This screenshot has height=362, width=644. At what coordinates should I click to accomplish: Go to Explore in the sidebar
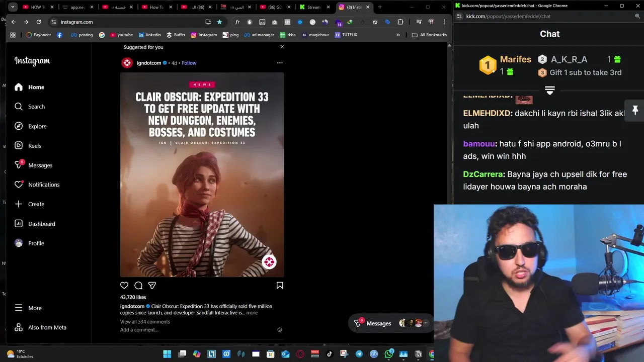click(31, 126)
